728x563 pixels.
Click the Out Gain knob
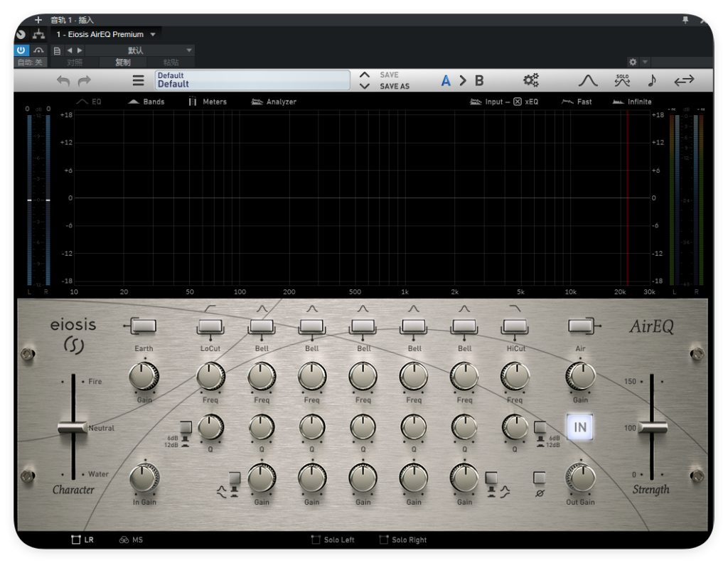tap(580, 478)
